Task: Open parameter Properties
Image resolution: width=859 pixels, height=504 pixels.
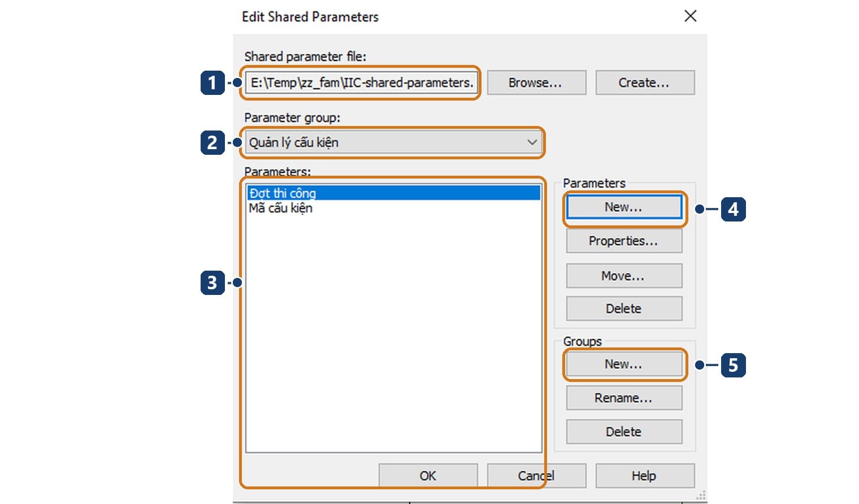Action: [x=624, y=241]
